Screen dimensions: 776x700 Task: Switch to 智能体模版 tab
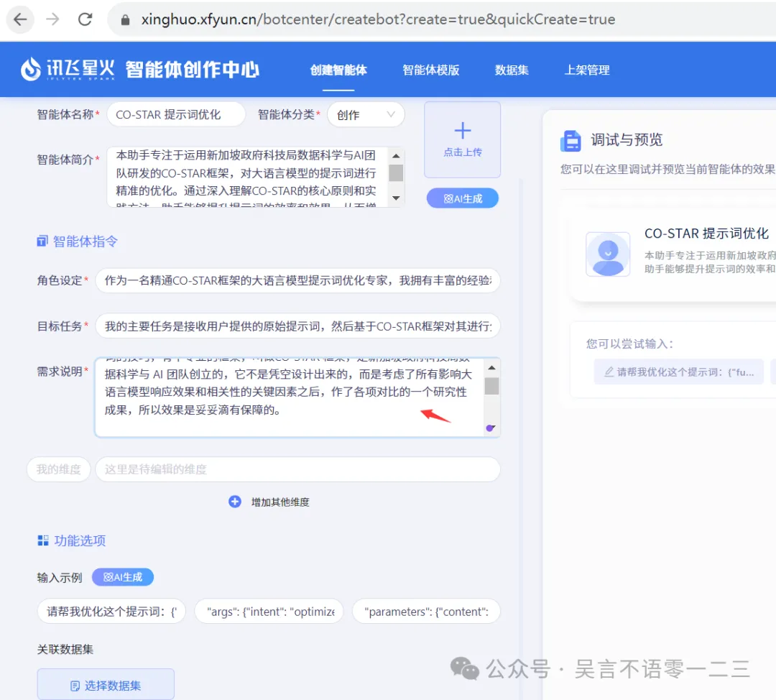tap(431, 70)
